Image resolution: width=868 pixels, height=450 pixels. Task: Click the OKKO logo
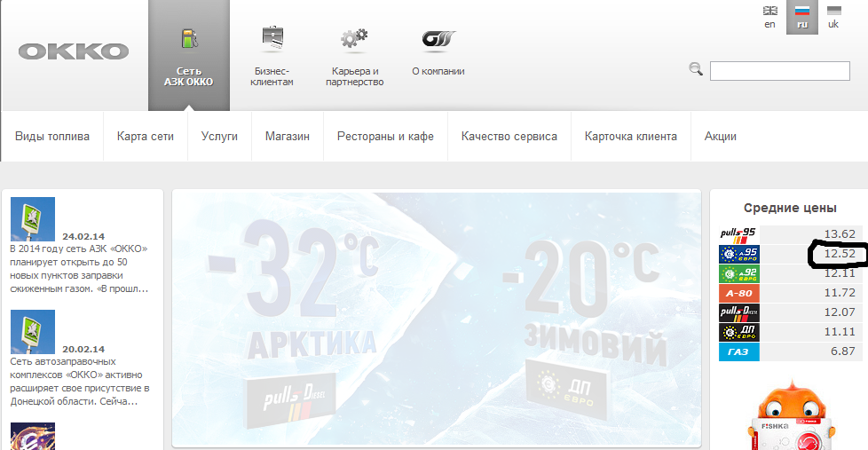tap(74, 51)
